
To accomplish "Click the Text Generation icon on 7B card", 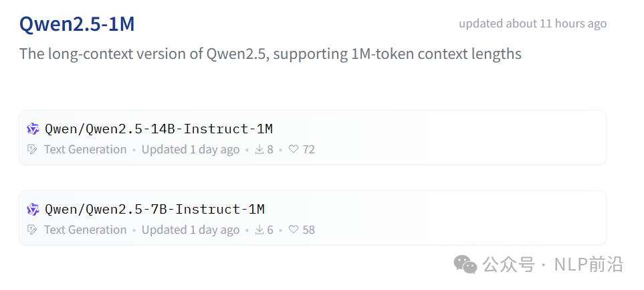I will tap(32, 230).
